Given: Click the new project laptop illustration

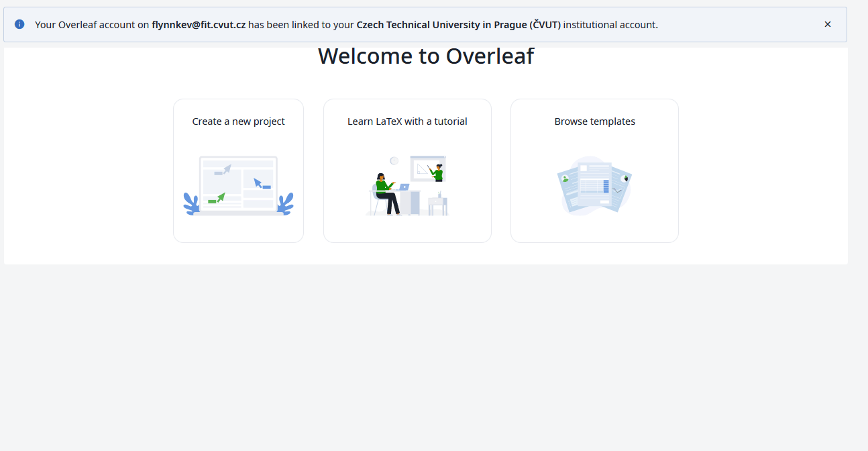Looking at the screenshot, I should [x=238, y=186].
